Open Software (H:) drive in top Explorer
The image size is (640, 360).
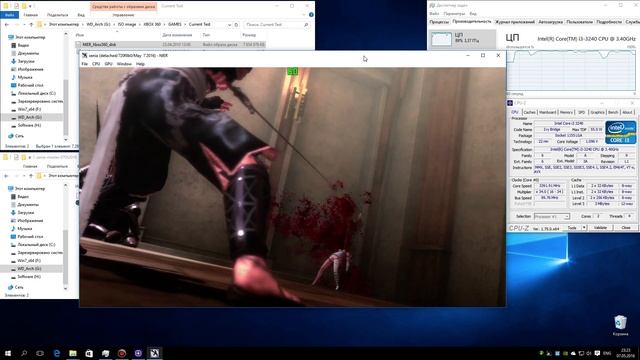[x=29, y=125]
